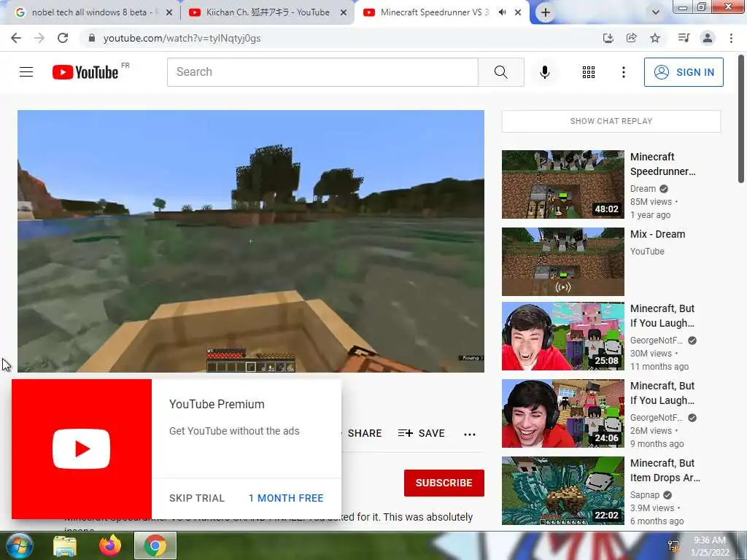Reload the current page

pos(63,38)
